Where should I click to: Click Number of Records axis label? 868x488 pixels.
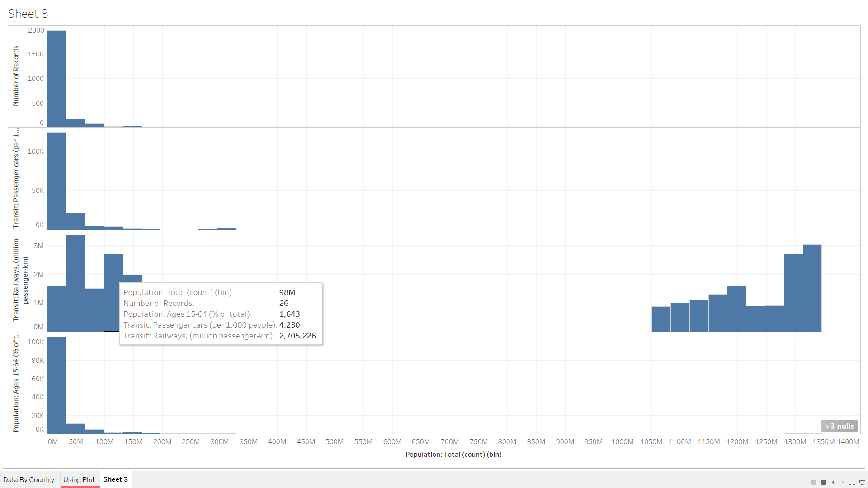coord(16,75)
